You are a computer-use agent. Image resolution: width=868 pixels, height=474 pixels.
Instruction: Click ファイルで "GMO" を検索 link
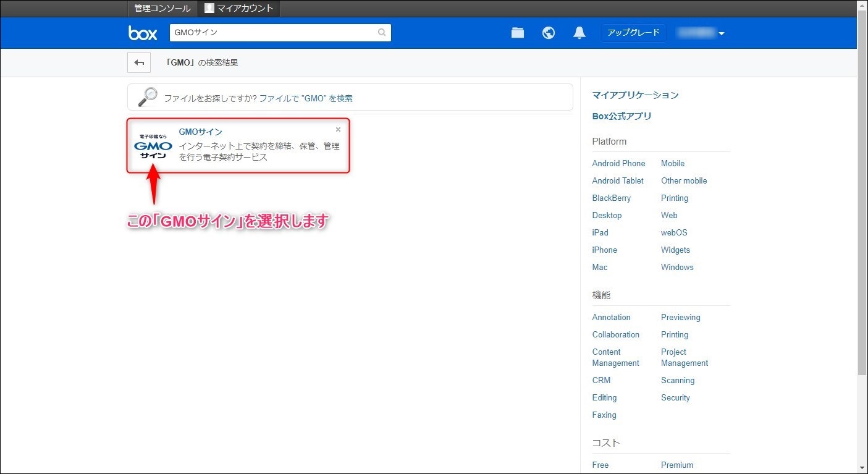[x=306, y=98]
